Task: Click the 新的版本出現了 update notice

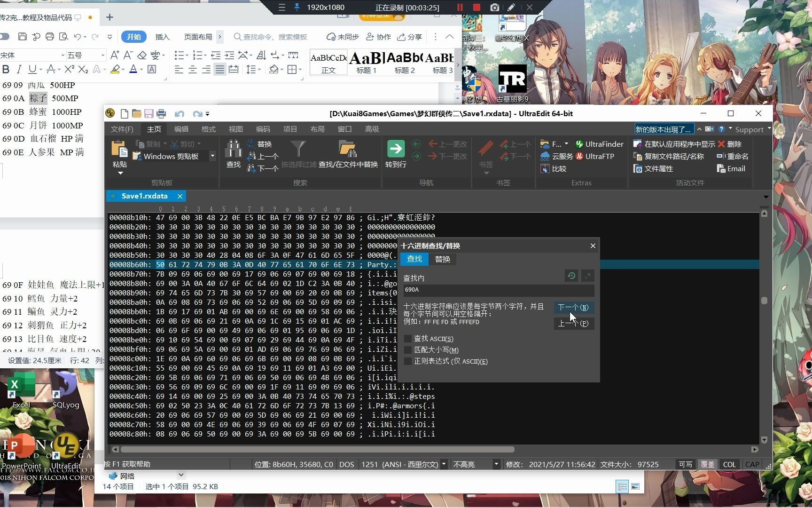Action: (664, 129)
